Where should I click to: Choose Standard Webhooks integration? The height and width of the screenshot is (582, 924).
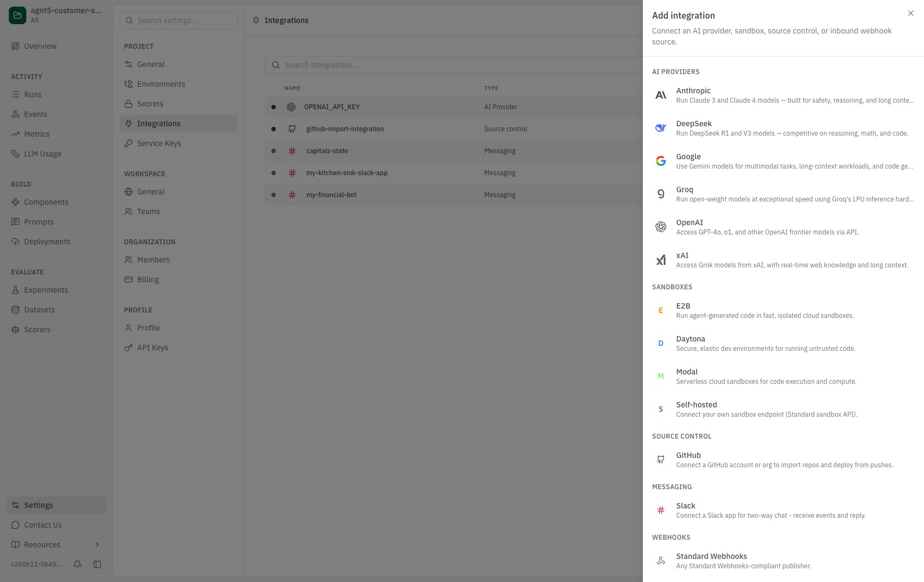783,561
